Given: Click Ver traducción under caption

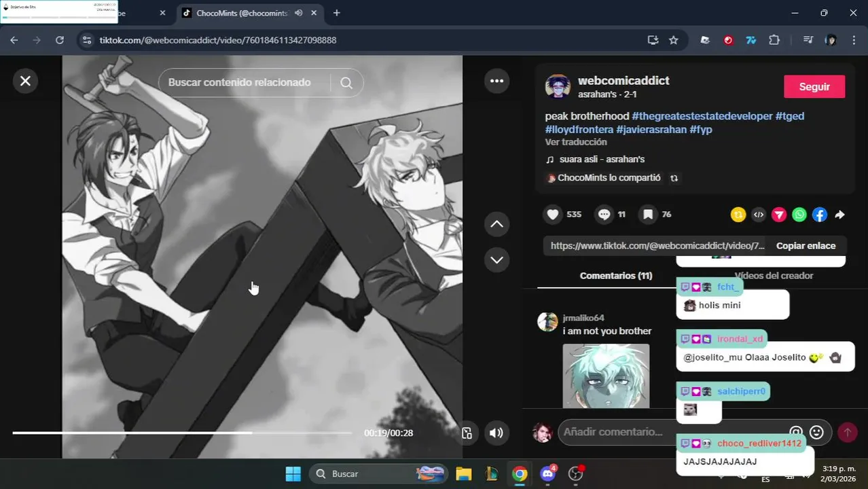Looking at the screenshot, I should [x=576, y=143].
